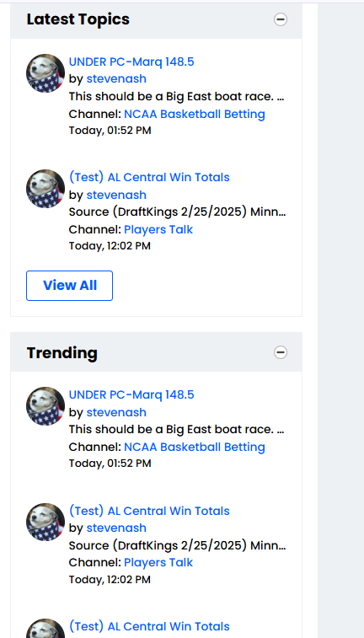The image size is (364, 638).
Task: Open UNDER PC-Marq 148.5 in Trending
Action: pyautogui.click(x=131, y=394)
